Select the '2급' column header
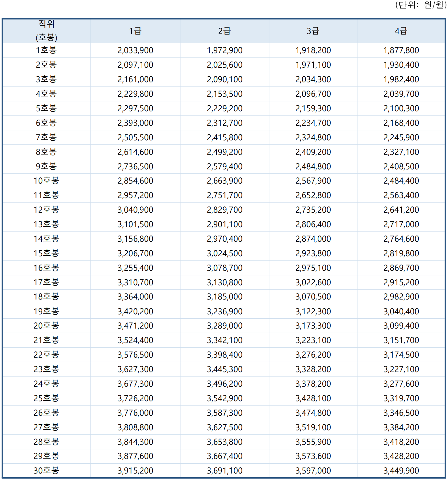Screen dimensions: 448x480 click(x=224, y=31)
